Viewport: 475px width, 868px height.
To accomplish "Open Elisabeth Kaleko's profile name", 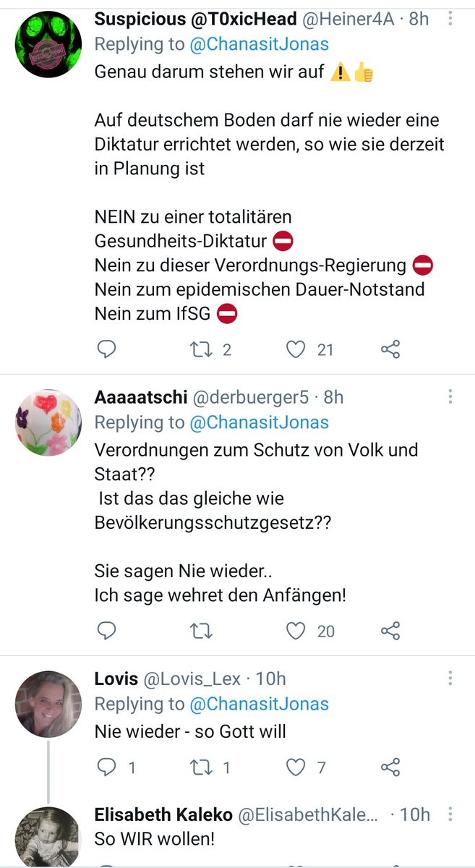I will (163, 815).
